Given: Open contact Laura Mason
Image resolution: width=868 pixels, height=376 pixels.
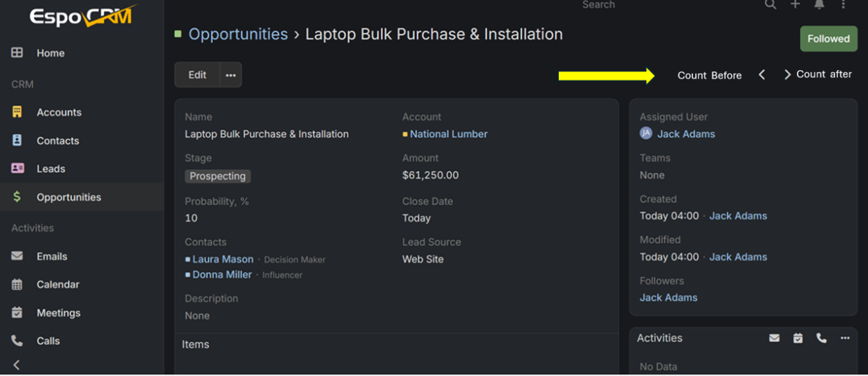Looking at the screenshot, I should click(223, 259).
